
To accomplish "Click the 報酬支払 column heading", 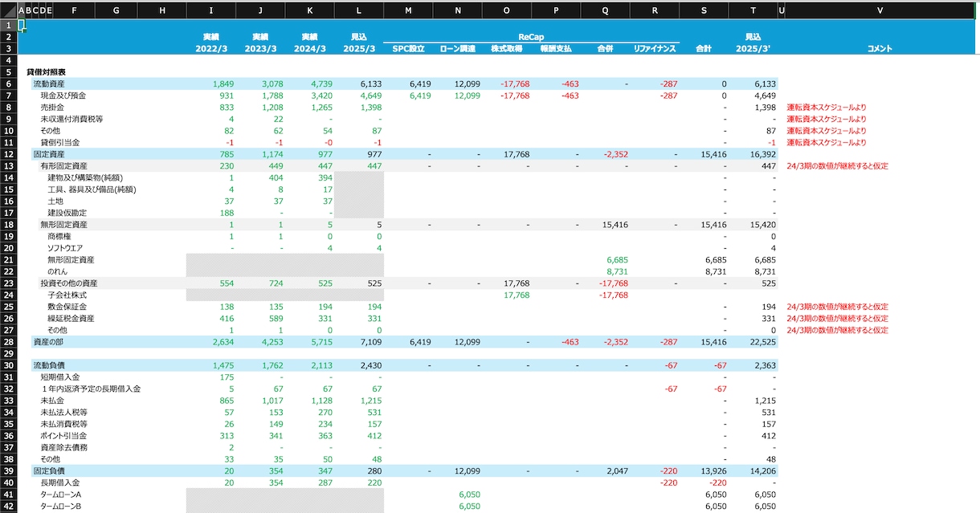I will point(556,49).
